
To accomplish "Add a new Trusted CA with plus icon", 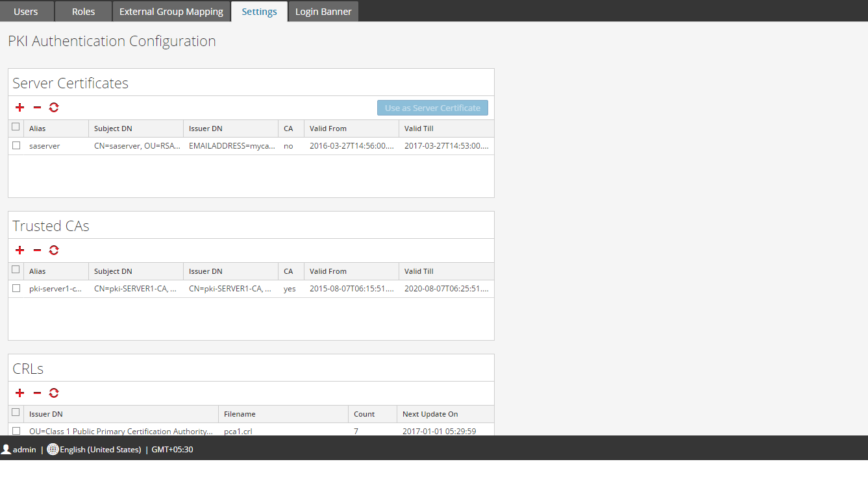I will [x=19, y=251].
